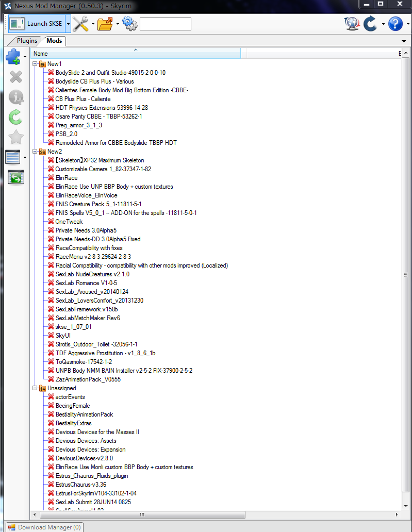Click red X icon beside ElinRaceVoice_ElinVoice
Viewport: 412px width, 532px height.
tap(51, 195)
